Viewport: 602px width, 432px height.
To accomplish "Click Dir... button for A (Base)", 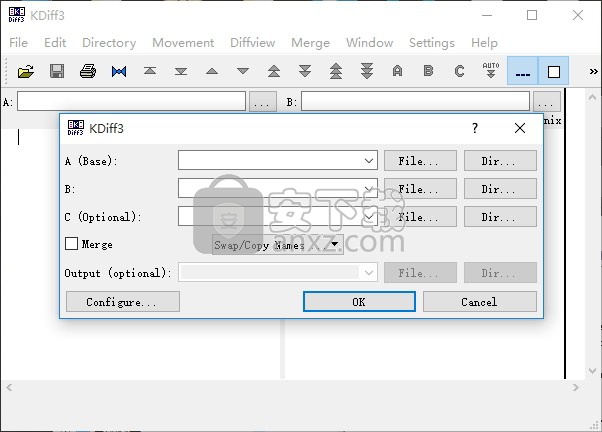I will click(500, 161).
